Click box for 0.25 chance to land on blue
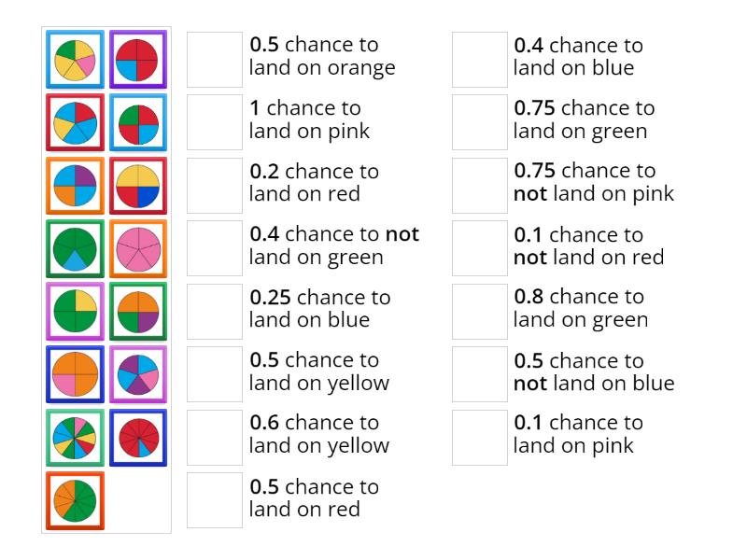The width and height of the screenshot is (747, 560). (215, 312)
